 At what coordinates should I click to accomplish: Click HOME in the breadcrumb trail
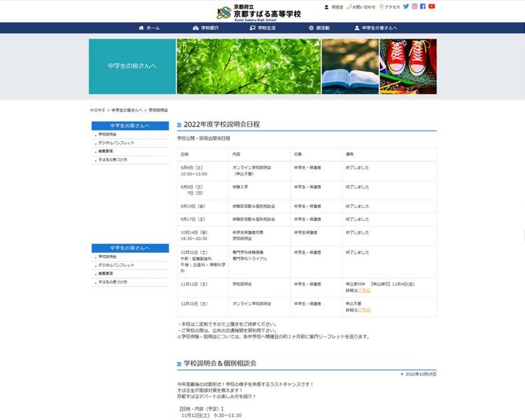point(97,110)
